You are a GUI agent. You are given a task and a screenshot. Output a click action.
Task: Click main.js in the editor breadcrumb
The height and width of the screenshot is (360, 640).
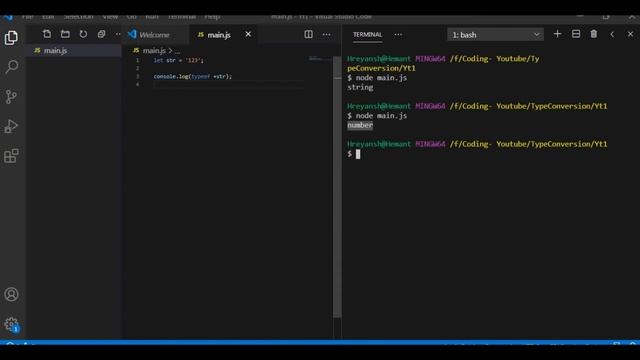coord(154,51)
